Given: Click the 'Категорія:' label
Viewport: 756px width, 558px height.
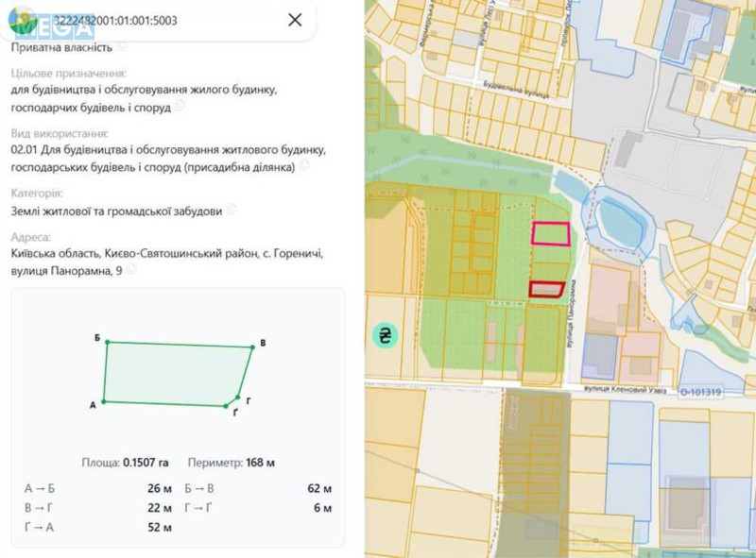Looking at the screenshot, I should [37, 194].
